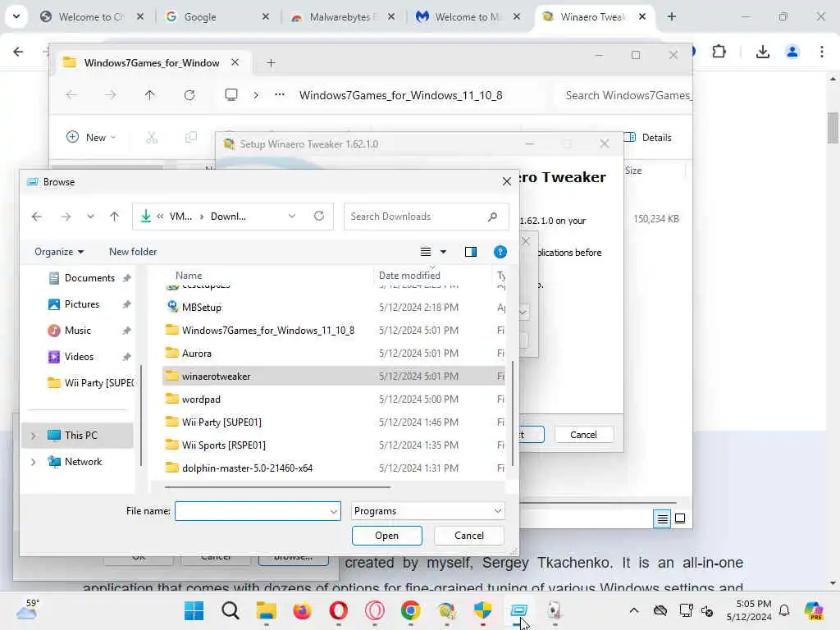Toggle the preview pane in Browse dialog

point(470,252)
